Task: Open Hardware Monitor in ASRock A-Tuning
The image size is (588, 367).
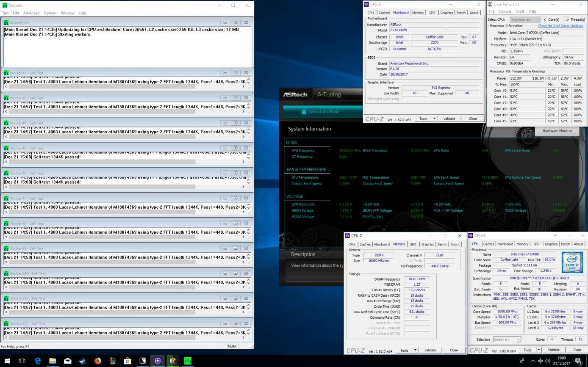Action: [x=557, y=131]
